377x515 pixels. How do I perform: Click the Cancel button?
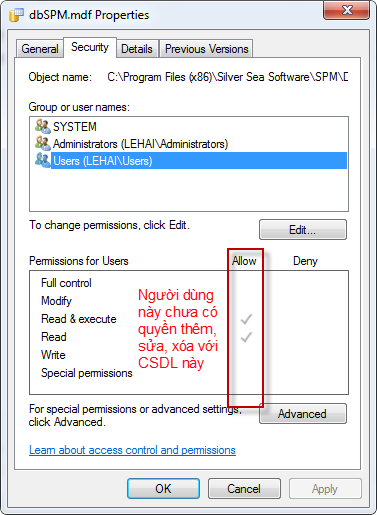pos(244,489)
